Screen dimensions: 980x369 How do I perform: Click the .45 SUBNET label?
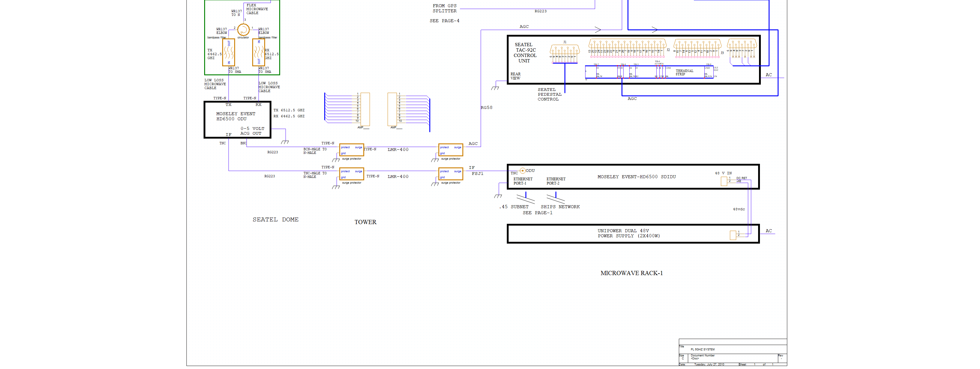[514, 207]
